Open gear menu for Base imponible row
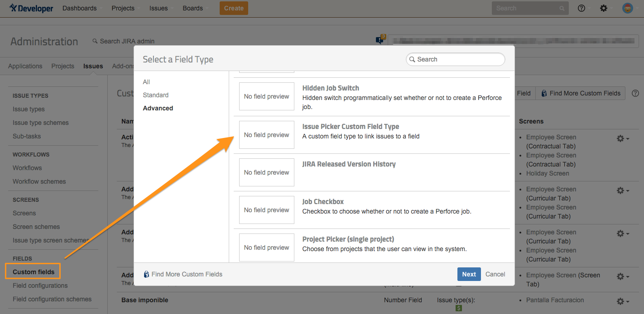Image resolution: width=644 pixels, height=314 pixels. point(623,301)
